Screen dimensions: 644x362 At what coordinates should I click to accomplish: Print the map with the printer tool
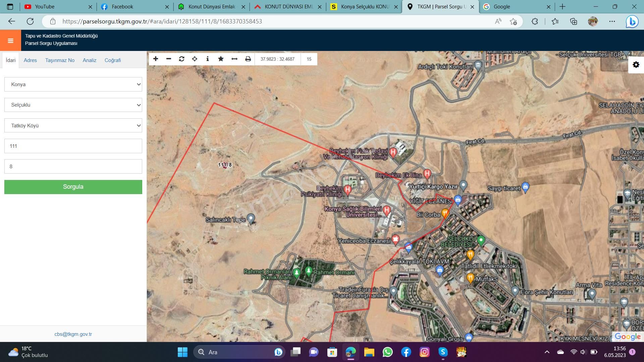coord(248,59)
